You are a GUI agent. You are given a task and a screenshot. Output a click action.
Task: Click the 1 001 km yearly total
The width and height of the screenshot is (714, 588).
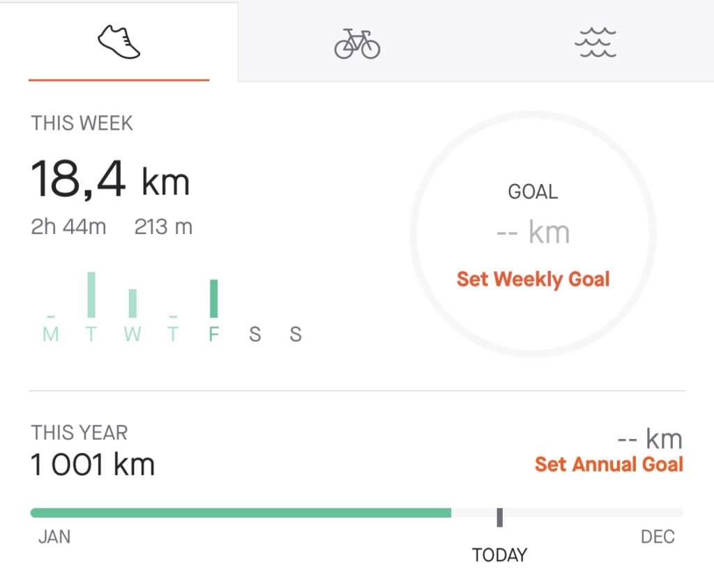(x=93, y=464)
